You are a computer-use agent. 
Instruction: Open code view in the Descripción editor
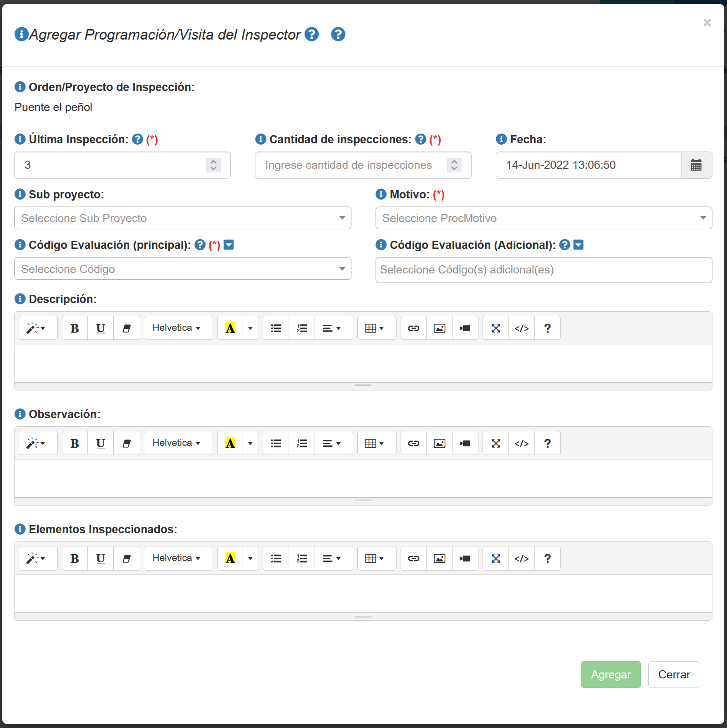[x=521, y=328]
